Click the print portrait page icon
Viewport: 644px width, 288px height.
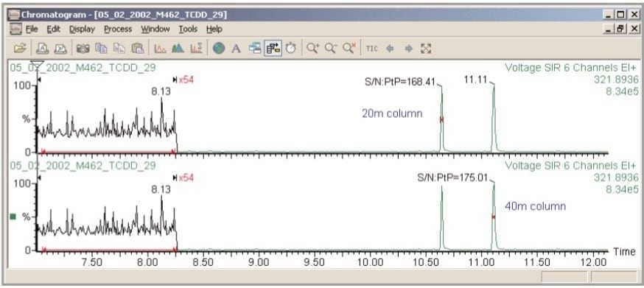click(x=43, y=49)
